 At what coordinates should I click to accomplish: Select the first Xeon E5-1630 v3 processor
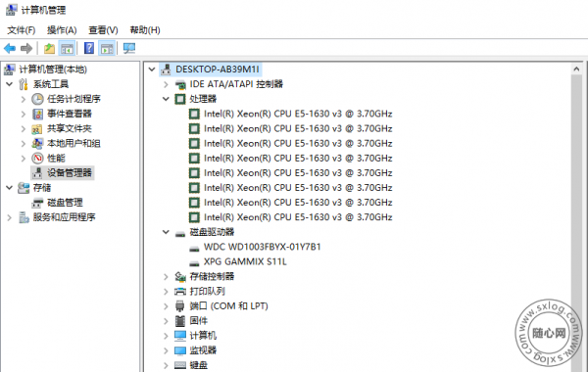tap(298, 114)
